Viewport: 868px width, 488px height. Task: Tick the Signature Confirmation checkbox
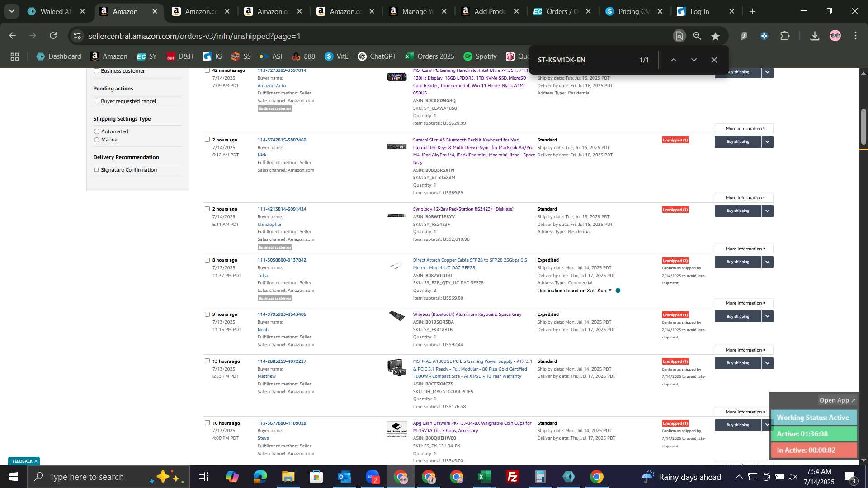[x=96, y=170]
